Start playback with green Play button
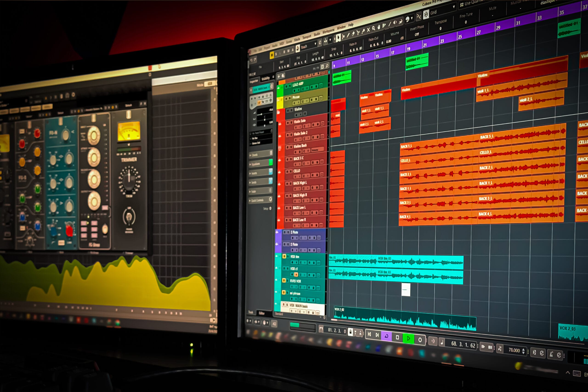 coord(409,338)
